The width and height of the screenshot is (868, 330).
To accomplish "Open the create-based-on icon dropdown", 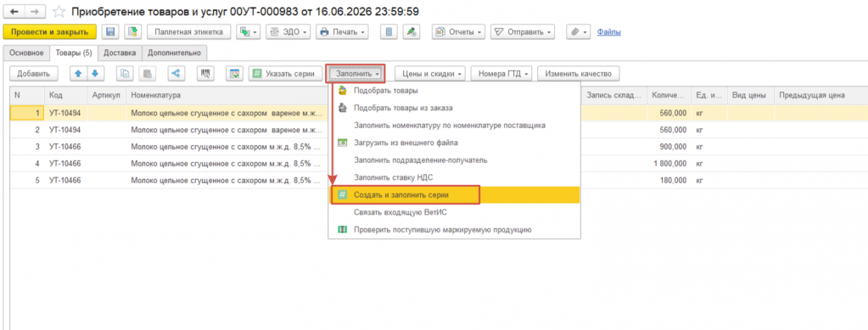I will (248, 32).
